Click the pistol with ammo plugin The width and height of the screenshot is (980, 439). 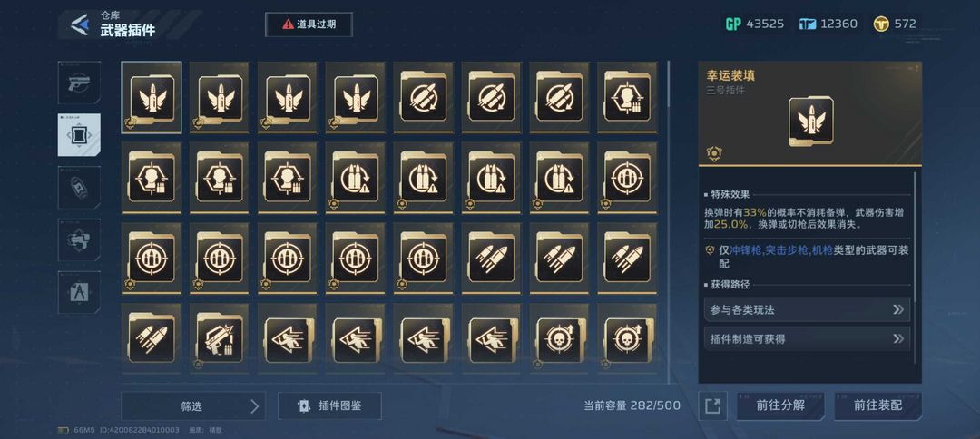220,340
